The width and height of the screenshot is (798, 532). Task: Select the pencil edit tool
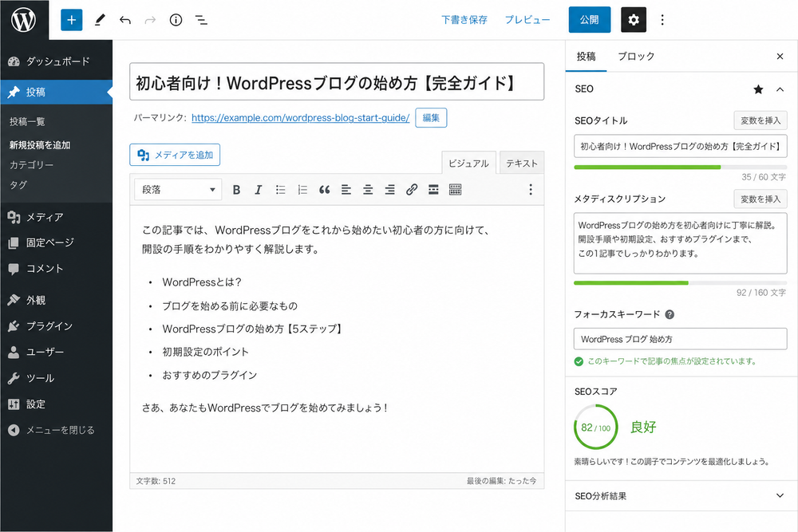tap(100, 20)
